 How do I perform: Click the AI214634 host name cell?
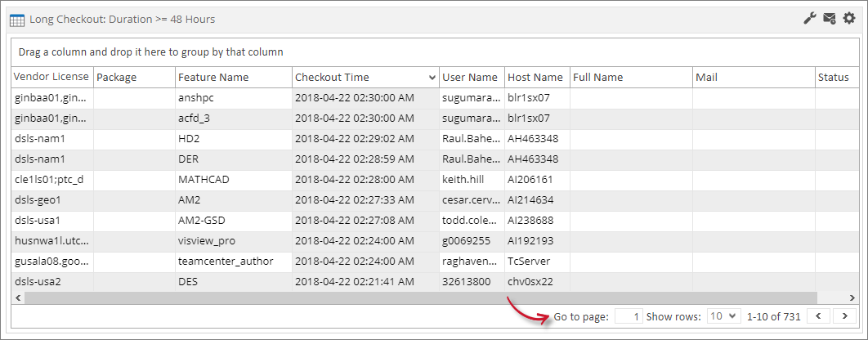pos(537,200)
